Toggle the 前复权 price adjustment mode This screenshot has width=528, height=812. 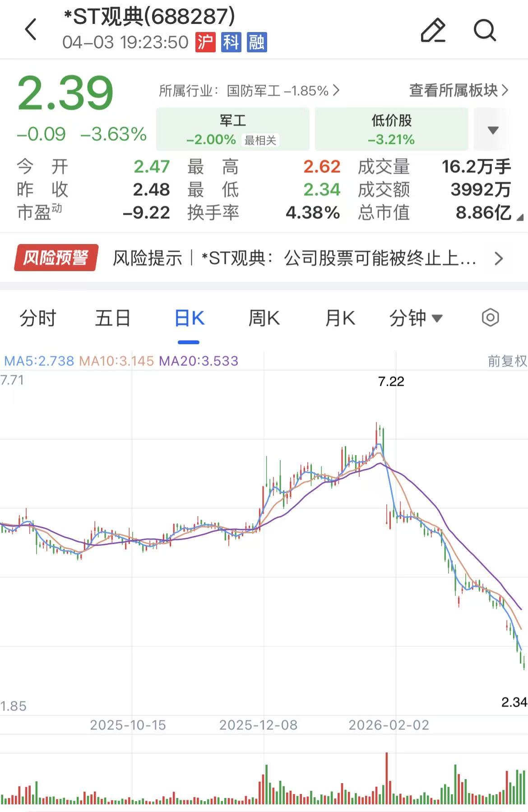pos(507,361)
